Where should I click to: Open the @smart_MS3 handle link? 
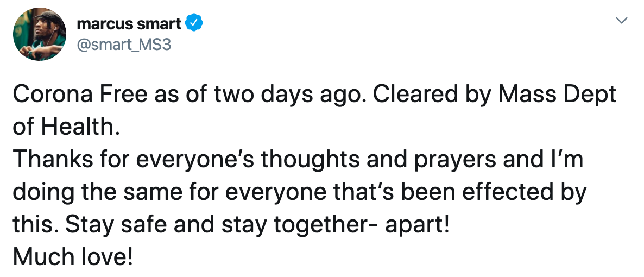tap(124, 45)
